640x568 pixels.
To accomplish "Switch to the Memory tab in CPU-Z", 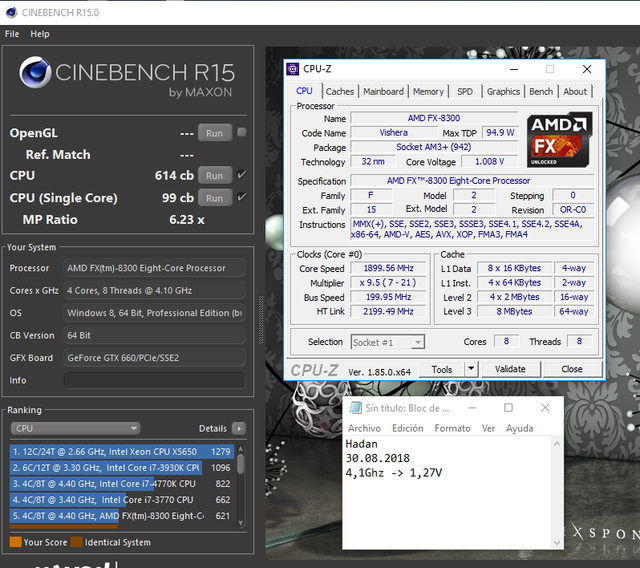I will tap(428, 91).
